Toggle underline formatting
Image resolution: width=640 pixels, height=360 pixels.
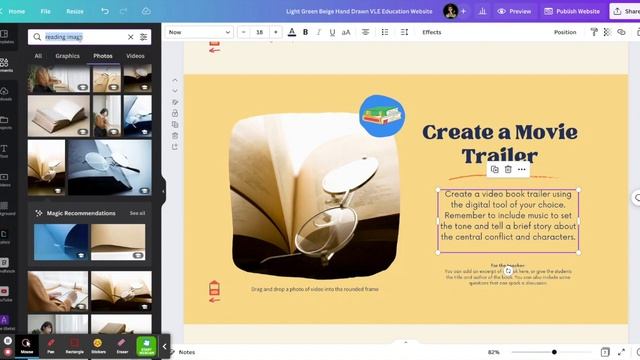pyautogui.click(x=332, y=32)
